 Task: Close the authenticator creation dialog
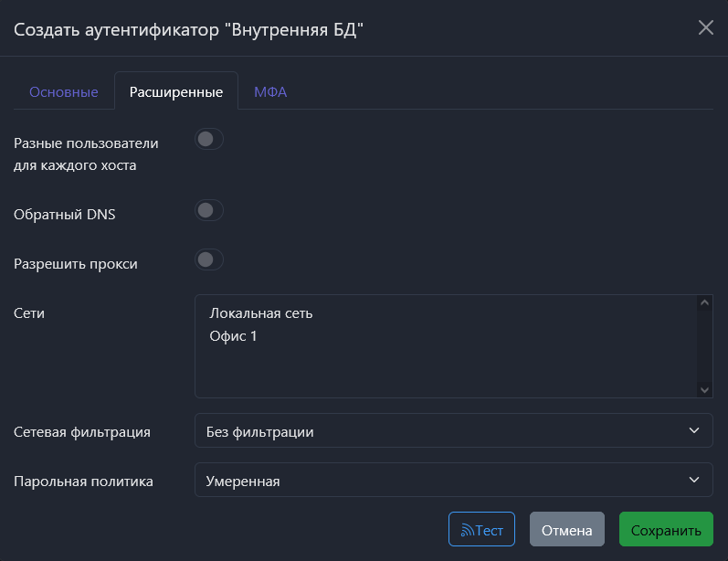pos(705,27)
